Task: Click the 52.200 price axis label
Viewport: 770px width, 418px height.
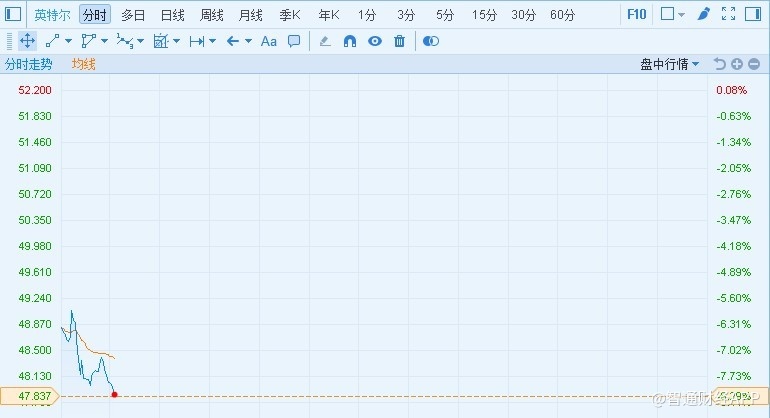Action: coord(34,90)
